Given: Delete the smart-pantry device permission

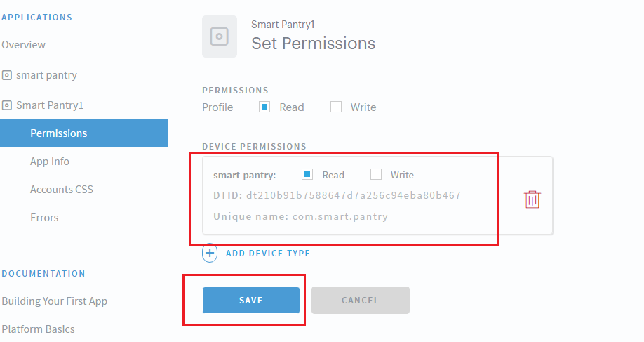Looking at the screenshot, I should coord(532,199).
